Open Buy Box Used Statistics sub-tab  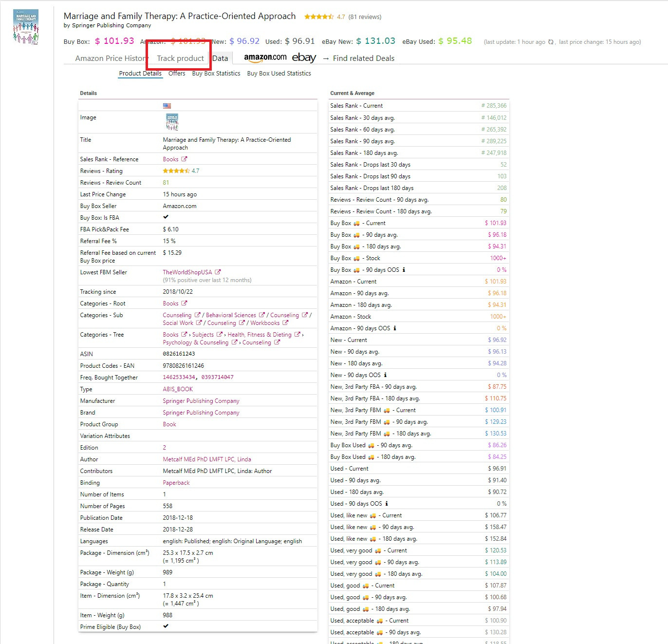click(279, 74)
